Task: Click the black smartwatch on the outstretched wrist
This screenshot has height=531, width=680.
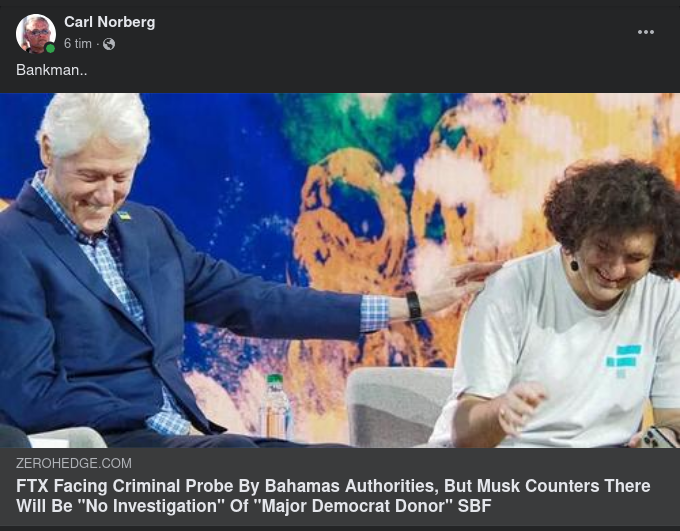Action: click(413, 305)
